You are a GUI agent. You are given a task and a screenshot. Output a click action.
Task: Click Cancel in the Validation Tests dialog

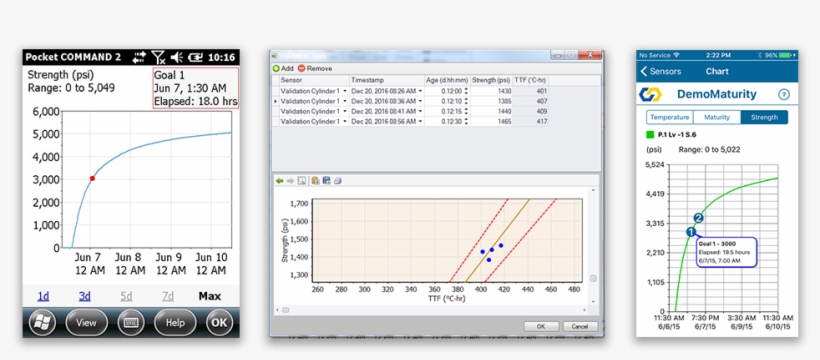[580, 327]
